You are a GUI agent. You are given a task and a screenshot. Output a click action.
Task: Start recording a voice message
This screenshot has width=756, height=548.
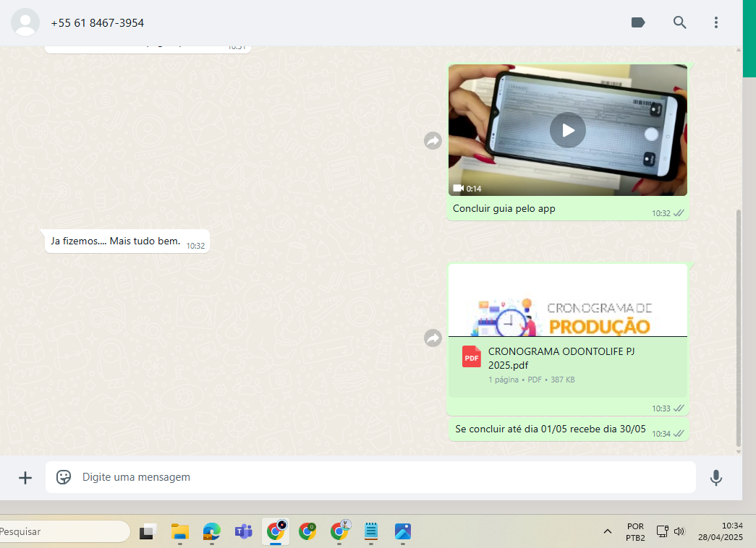(715, 477)
